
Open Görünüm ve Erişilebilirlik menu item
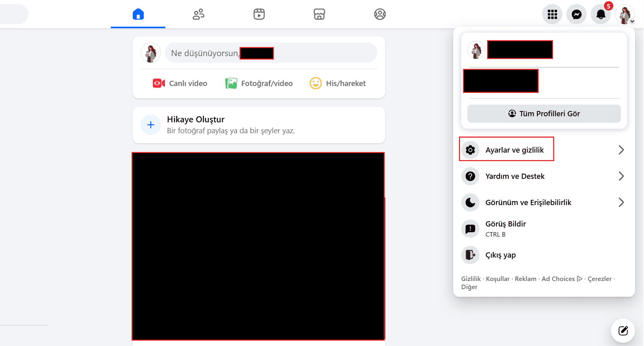pyautogui.click(x=544, y=202)
